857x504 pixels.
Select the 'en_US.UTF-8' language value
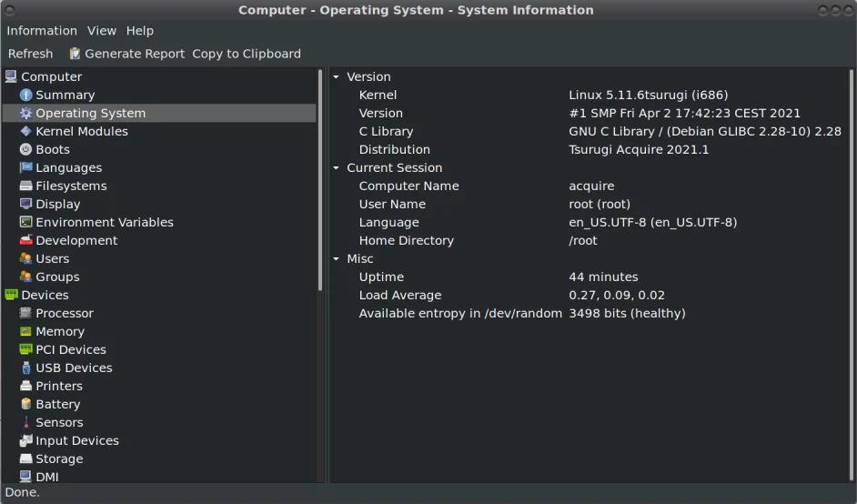(x=653, y=222)
